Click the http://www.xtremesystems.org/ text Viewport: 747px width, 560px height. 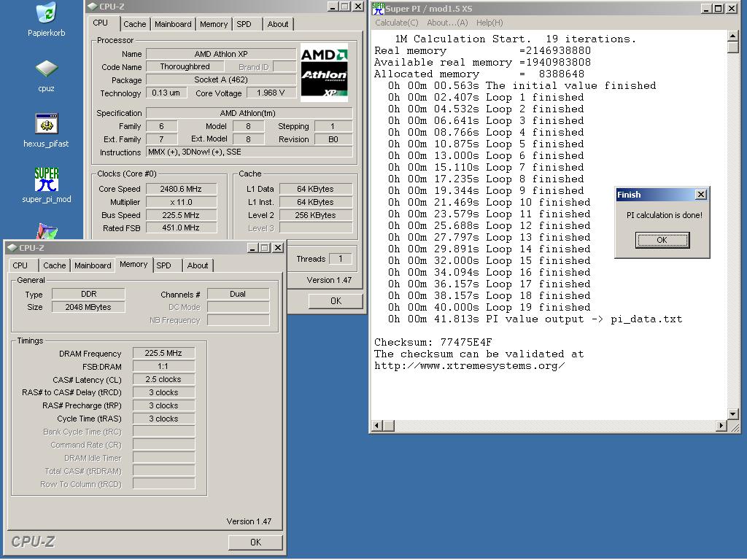click(469, 366)
